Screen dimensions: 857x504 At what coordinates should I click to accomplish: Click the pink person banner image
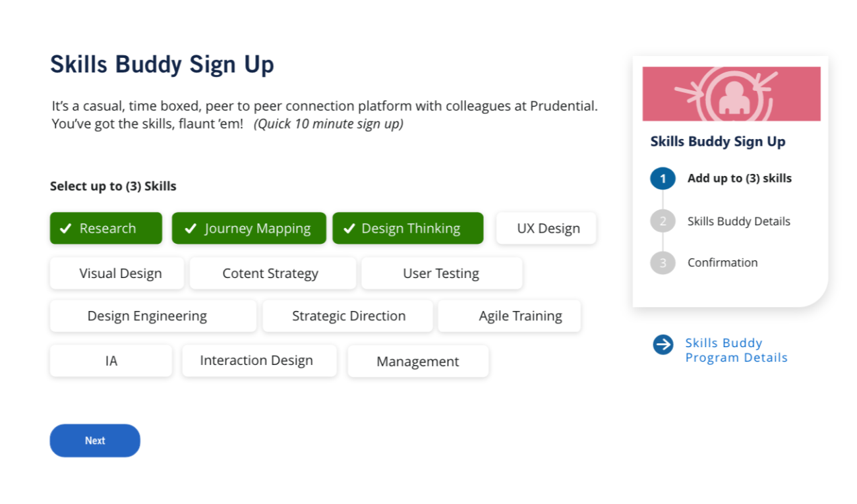coord(731,94)
